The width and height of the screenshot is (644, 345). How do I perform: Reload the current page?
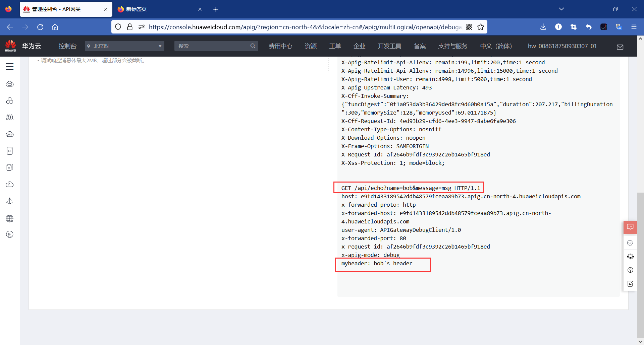point(40,27)
